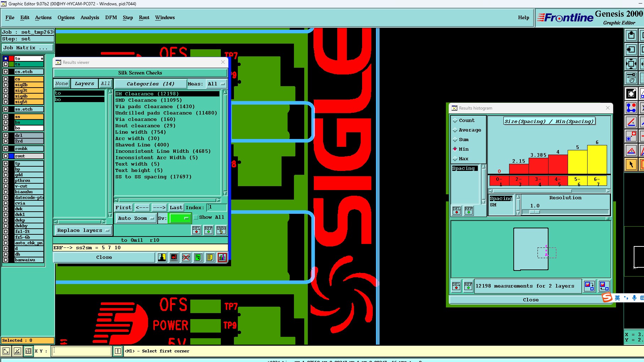644x362 pixels.
Task: Toggle display checkbox for layer cs.etch
Action: (x=6, y=72)
